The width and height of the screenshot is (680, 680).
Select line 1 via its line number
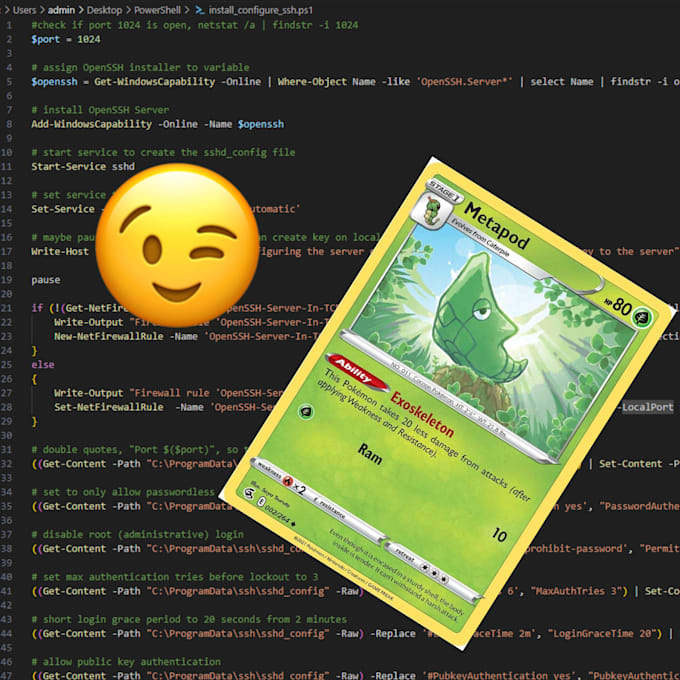point(9,25)
